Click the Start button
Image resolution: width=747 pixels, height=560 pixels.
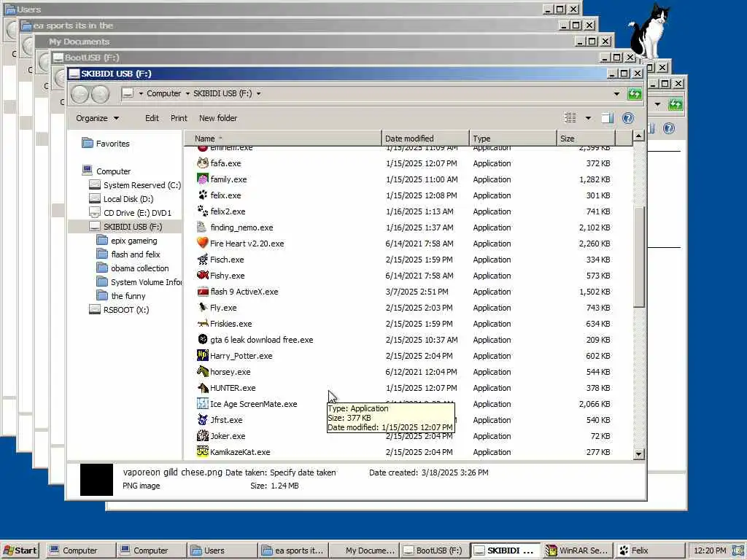[20, 551]
